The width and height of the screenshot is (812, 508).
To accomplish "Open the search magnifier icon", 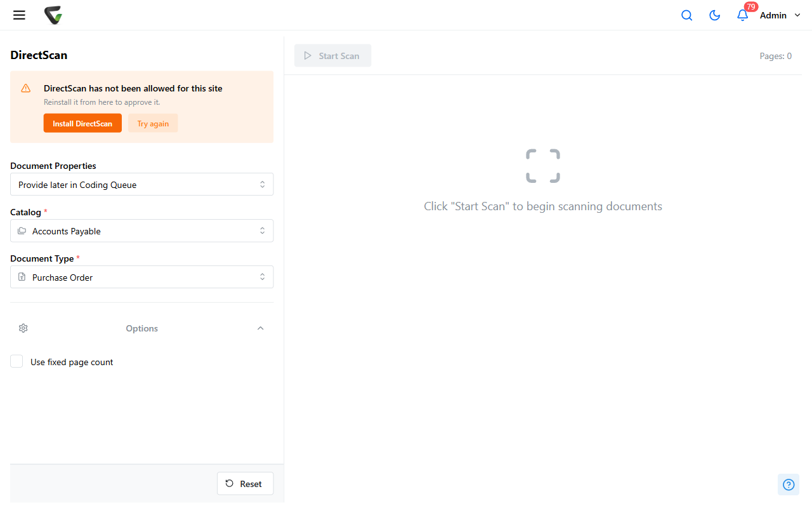I will pos(686,15).
